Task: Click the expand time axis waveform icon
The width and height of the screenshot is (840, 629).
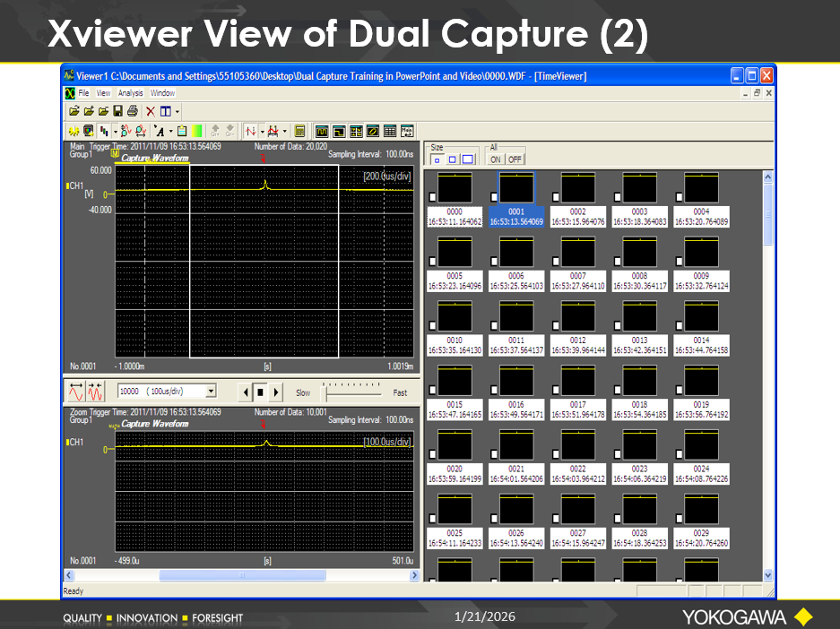Action: click(75, 391)
